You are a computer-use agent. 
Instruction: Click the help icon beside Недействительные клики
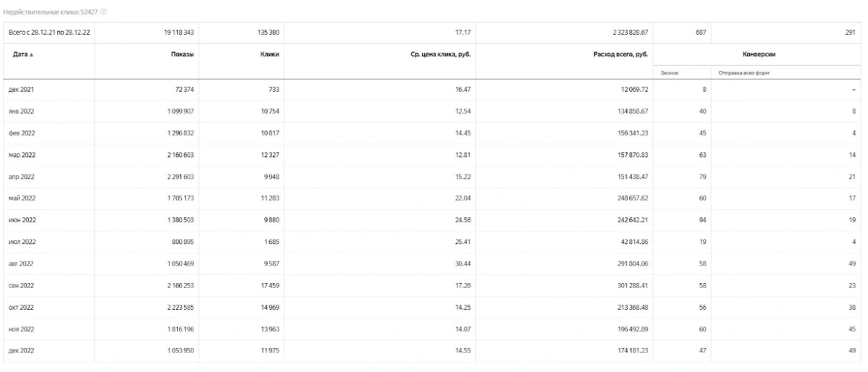[104, 13]
